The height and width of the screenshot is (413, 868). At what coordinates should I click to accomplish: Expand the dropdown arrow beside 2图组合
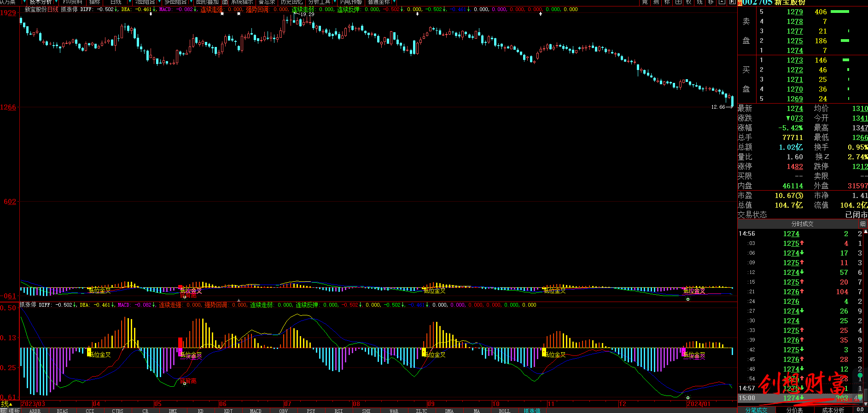(x=159, y=2)
